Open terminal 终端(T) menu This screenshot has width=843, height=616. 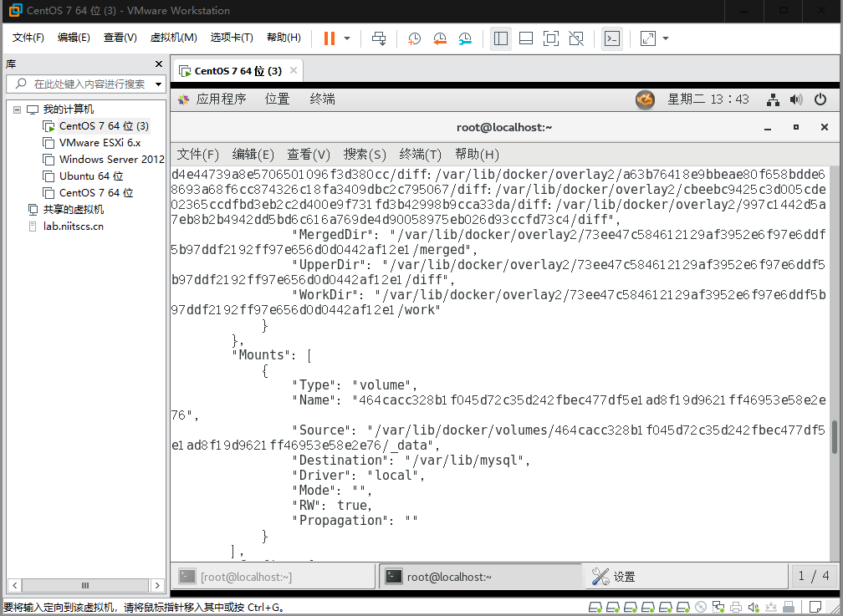coord(420,155)
